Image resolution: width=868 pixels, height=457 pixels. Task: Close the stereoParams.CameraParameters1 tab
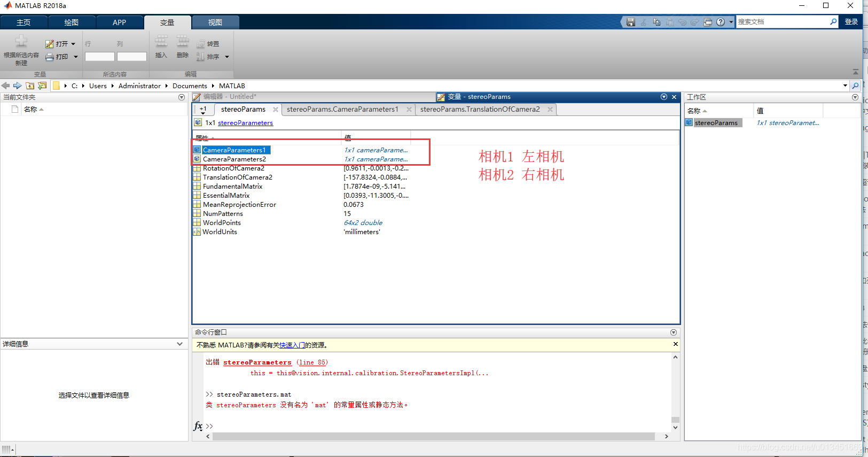pyautogui.click(x=409, y=110)
